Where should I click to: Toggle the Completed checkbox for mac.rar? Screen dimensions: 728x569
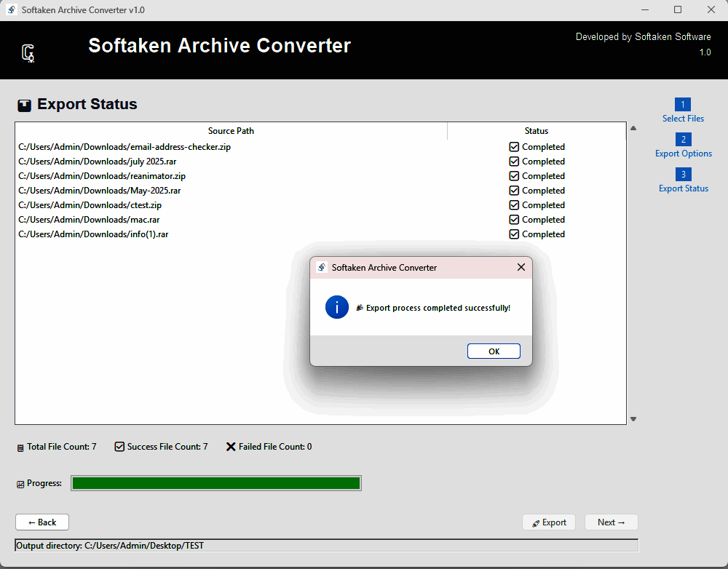tap(514, 219)
